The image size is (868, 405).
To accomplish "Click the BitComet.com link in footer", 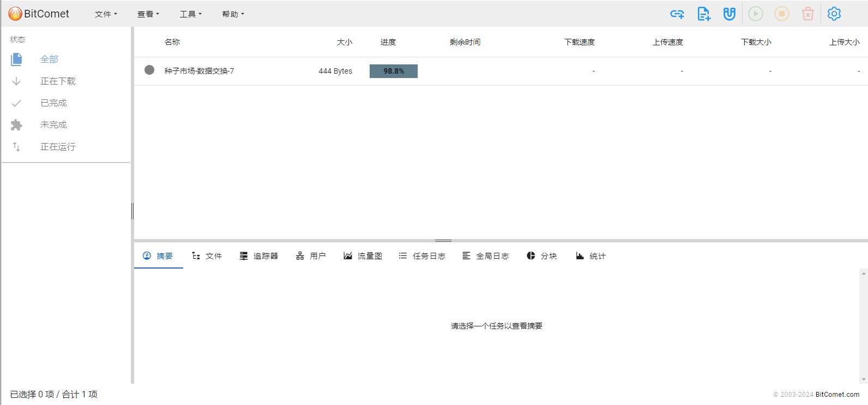I will point(837,395).
